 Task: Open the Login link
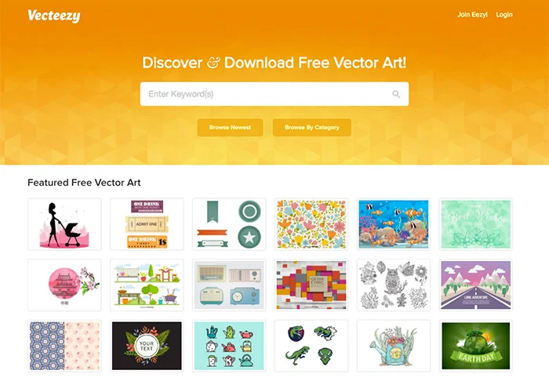click(x=504, y=15)
